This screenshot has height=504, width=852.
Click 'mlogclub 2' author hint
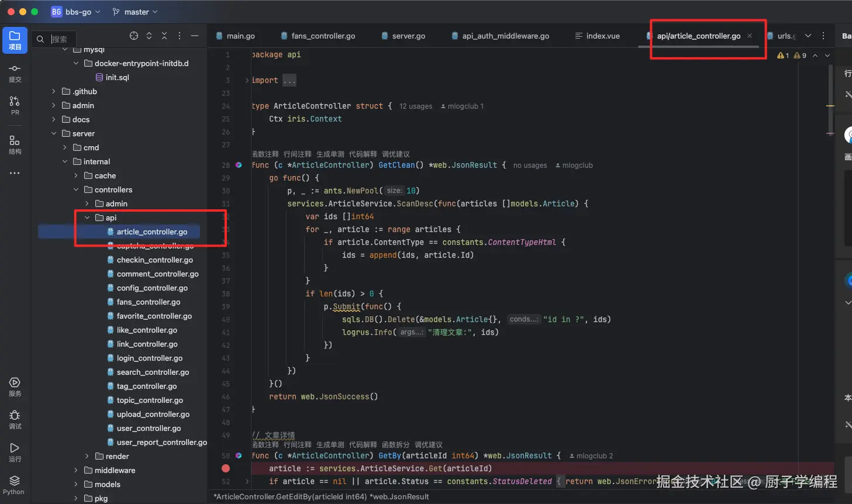(x=591, y=456)
